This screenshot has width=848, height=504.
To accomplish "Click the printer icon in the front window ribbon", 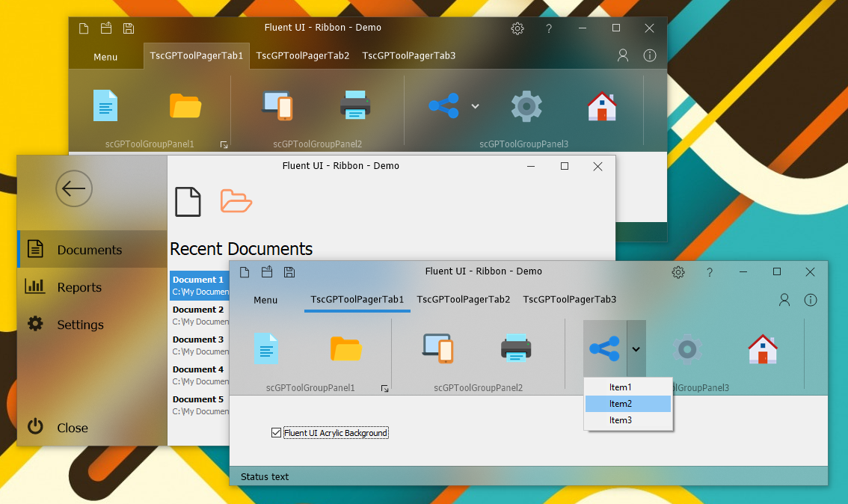I will [516, 348].
